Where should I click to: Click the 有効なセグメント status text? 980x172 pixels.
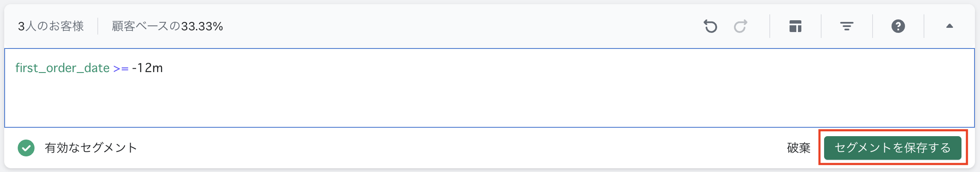pyautogui.click(x=91, y=148)
